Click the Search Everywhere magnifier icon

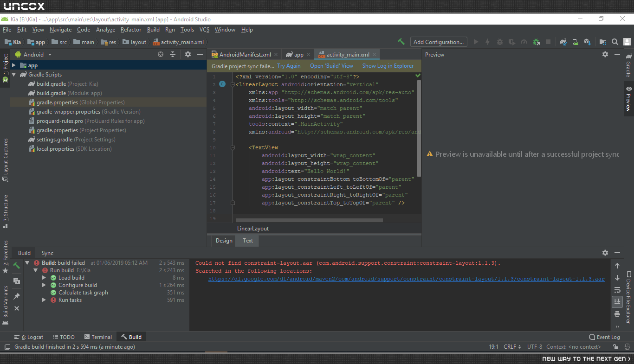(615, 42)
